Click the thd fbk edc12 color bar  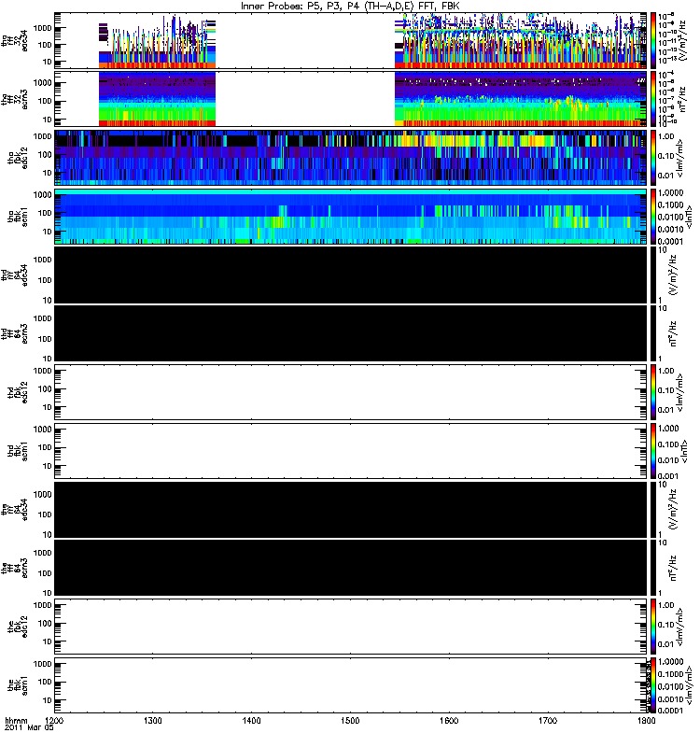pos(653,392)
